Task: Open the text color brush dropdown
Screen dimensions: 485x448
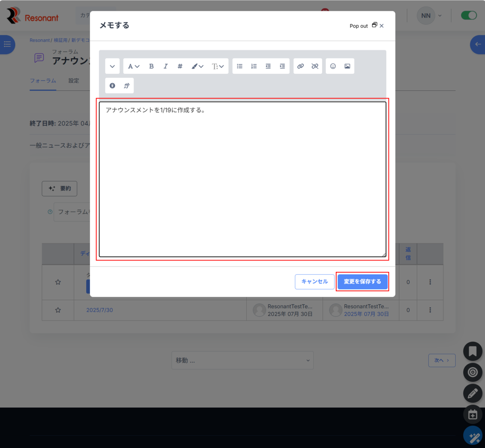Action: point(198,66)
